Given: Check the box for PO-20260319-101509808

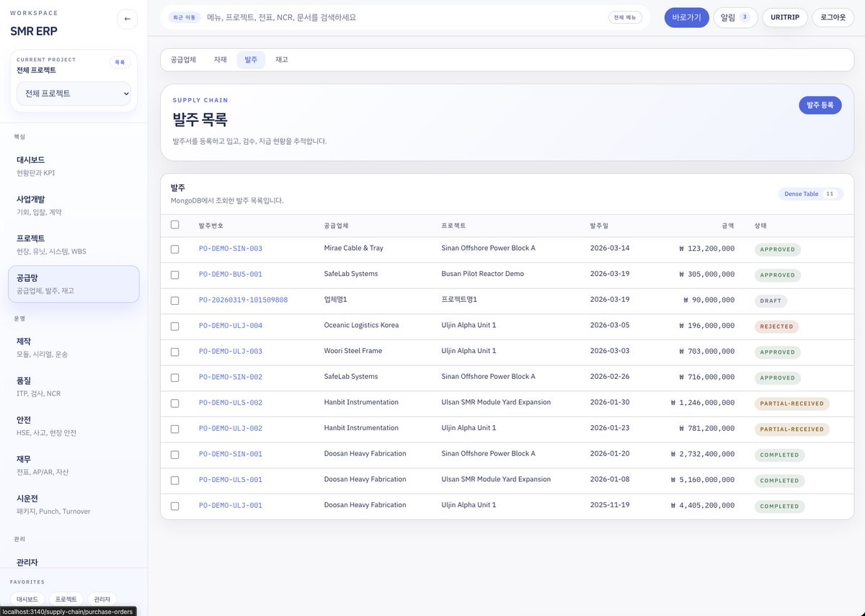Looking at the screenshot, I should (x=174, y=300).
